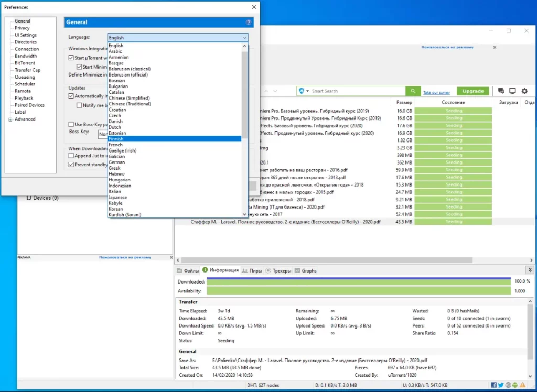Click the Downloaded progress bar
537x392 pixels.
[357, 281]
